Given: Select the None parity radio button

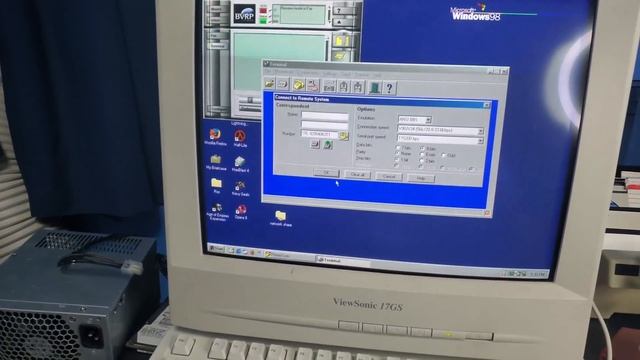Looking at the screenshot, I should click(398, 153).
